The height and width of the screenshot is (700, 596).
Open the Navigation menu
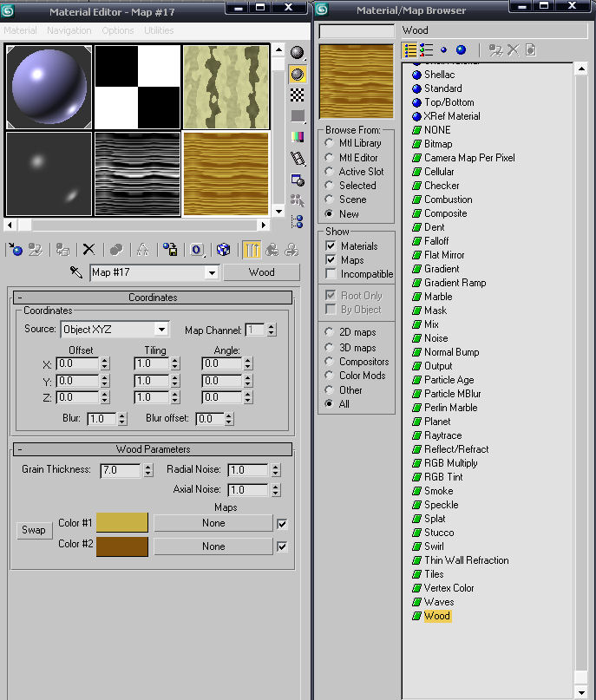69,30
